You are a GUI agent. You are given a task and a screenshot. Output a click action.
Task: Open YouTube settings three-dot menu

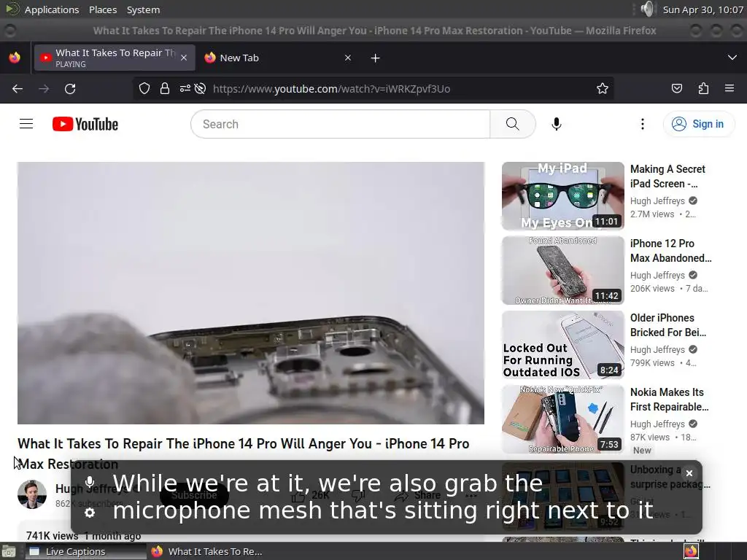pos(643,124)
